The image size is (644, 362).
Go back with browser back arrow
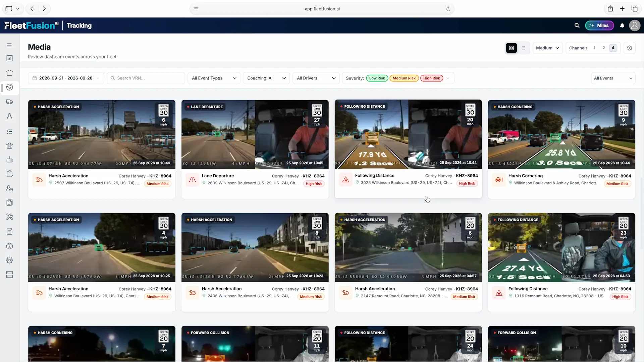(x=32, y=9)
